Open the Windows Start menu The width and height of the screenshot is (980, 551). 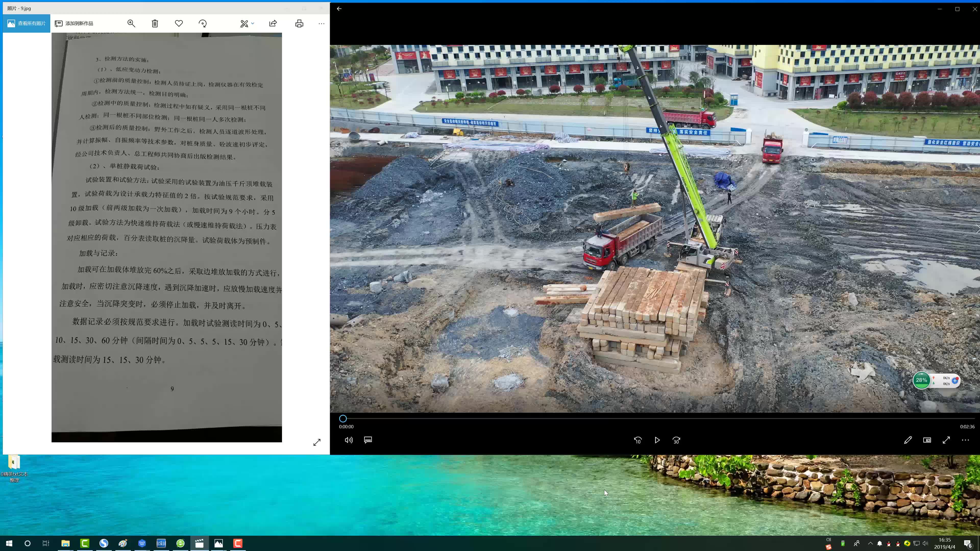click(x=9, y=543)
